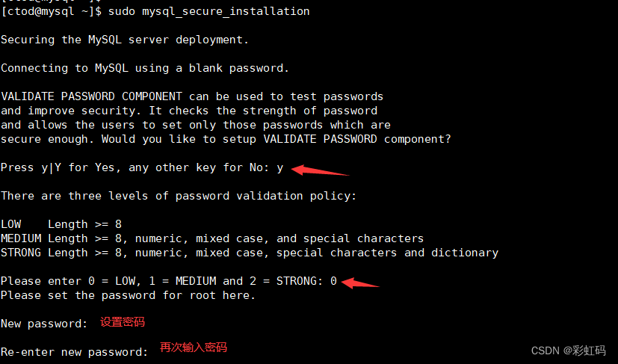Image resolution: width=618 pixels, height=364 pixels.
Task: Click the typed 'y' after 'for No:'
Action: click(x=279, y=167)
